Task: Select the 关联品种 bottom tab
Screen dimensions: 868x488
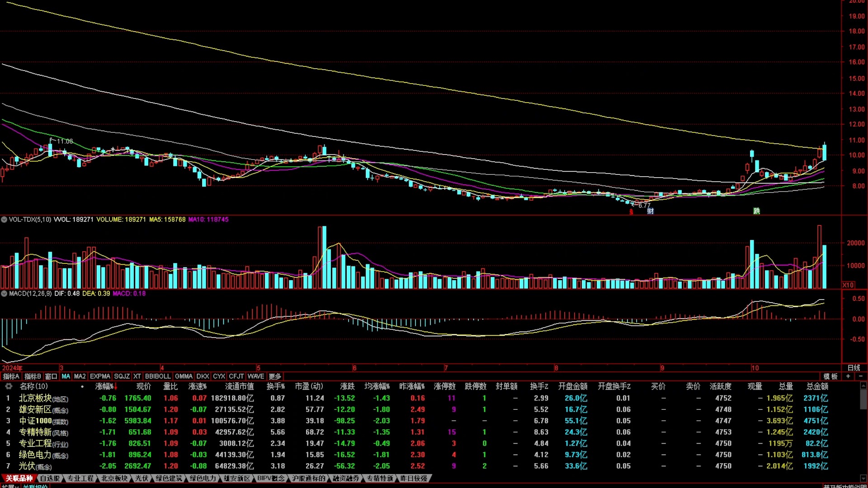Action: click(19, 478)
